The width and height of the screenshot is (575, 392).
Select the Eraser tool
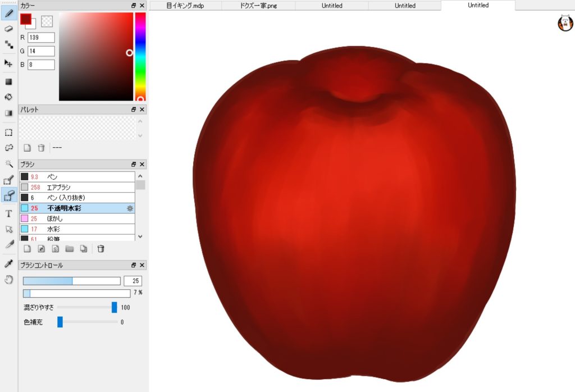pyautogui.click(x=8, y=28)
